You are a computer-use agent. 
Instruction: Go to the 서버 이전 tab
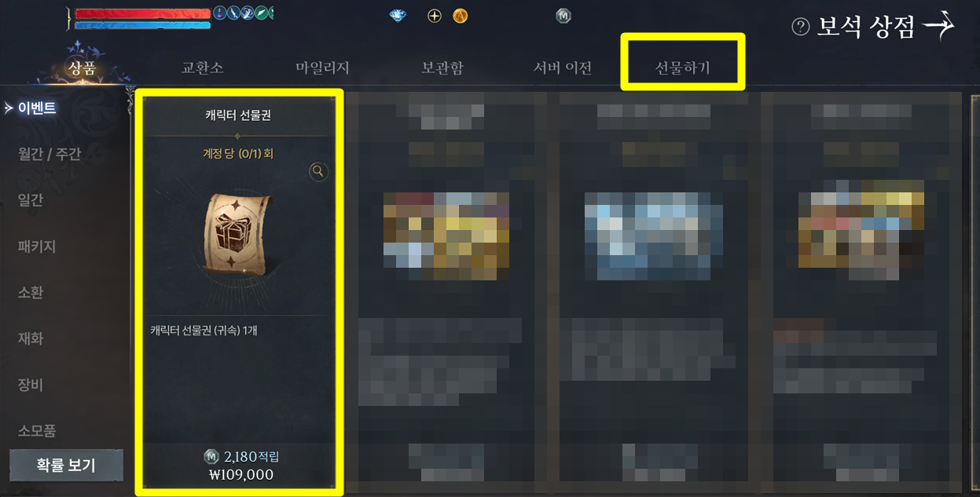point(563,68)
